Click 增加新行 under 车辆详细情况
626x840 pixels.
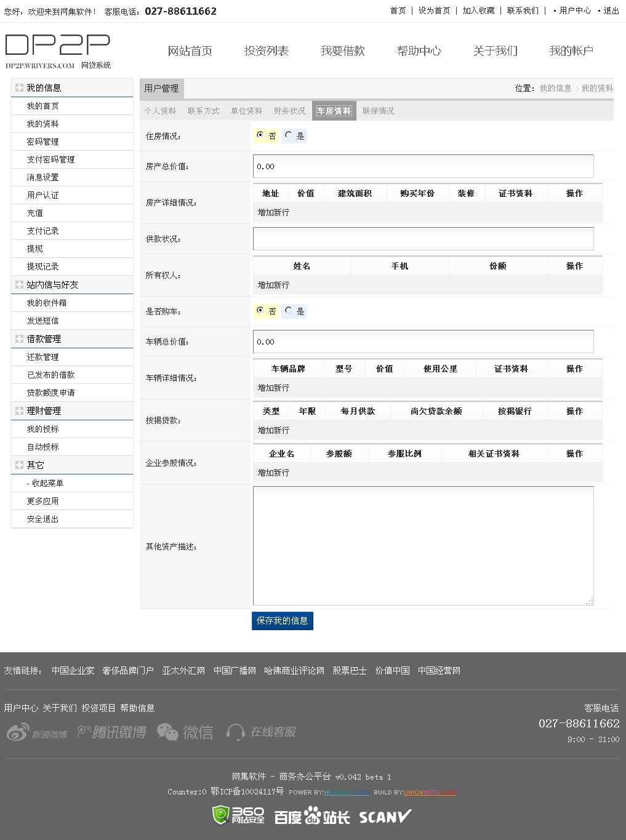273,388
